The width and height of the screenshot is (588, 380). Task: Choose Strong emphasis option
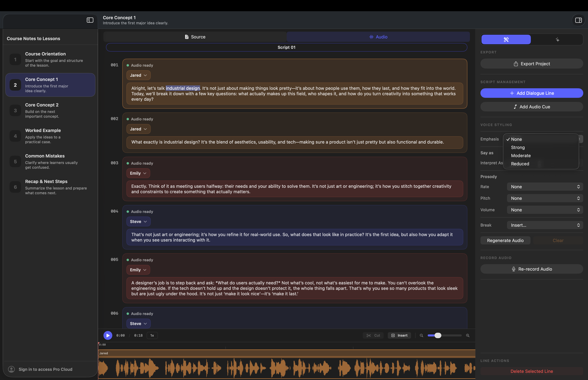tap(541, 147)
